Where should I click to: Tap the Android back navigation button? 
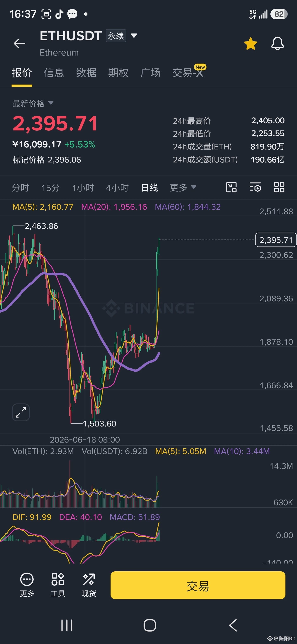pyautogui.click(x=233, y=625)
